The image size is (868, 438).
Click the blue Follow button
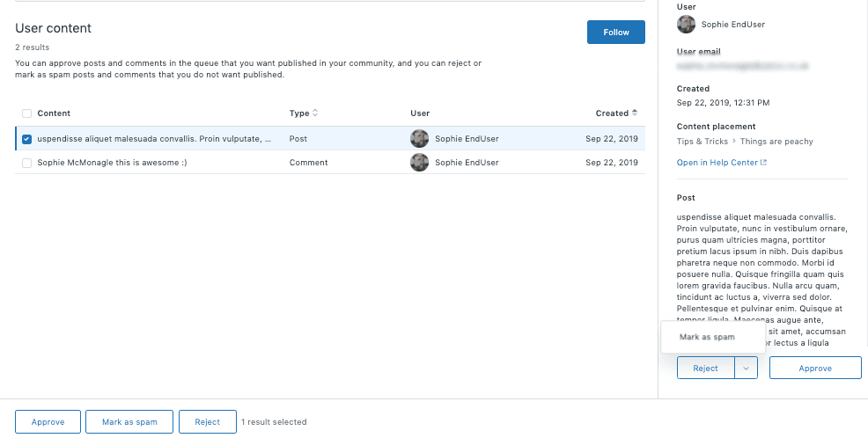[x=616, y=32]
